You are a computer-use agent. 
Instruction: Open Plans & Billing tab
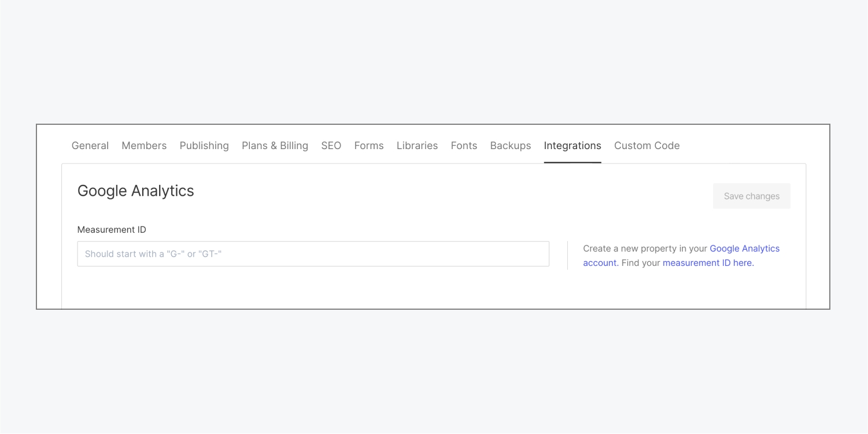click(275, 146)
